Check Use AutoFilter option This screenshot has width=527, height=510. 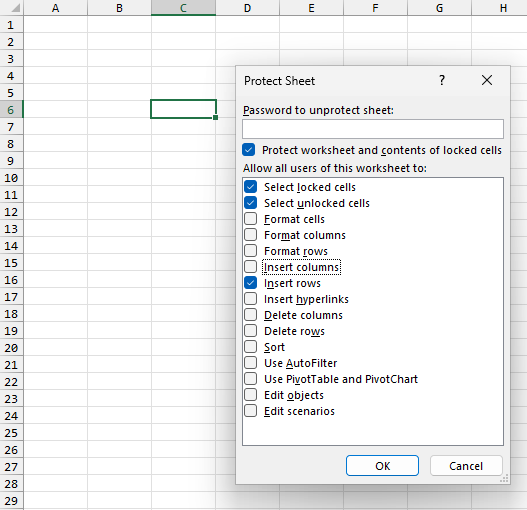[251, 363]
